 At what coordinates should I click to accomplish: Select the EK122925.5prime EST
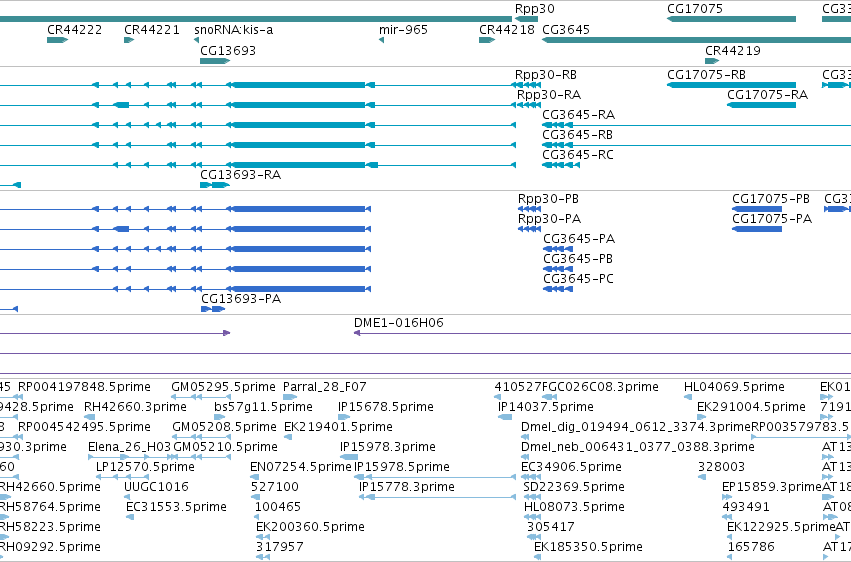pyautogui.click(x=731, y=538)
